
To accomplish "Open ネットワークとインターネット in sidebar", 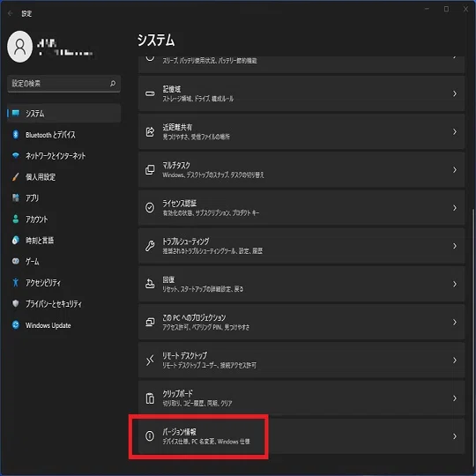I will click(x=63, y=156).
